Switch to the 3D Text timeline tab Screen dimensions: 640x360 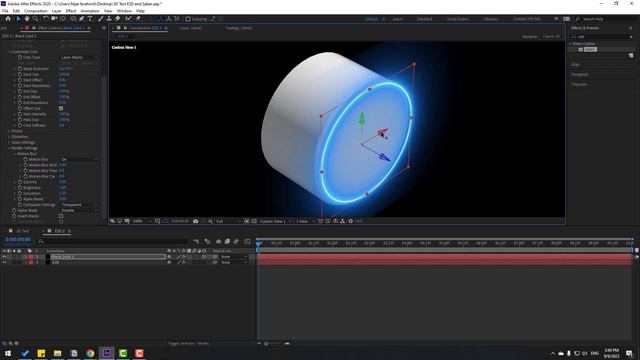pyautogui.click(x=23, y=231)
